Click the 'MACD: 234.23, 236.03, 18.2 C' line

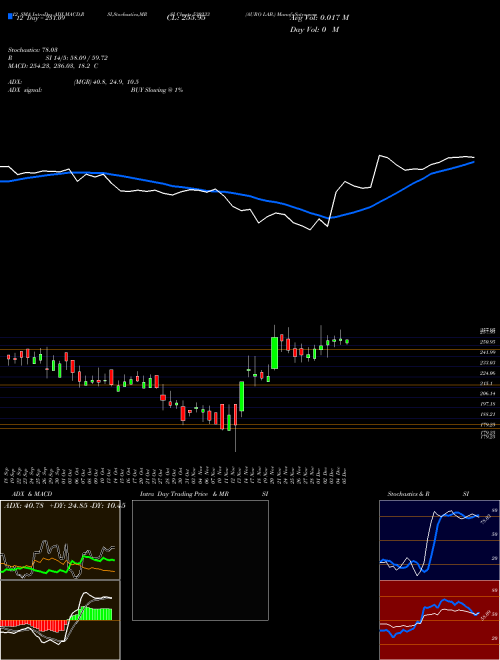[x=53, y=66]
